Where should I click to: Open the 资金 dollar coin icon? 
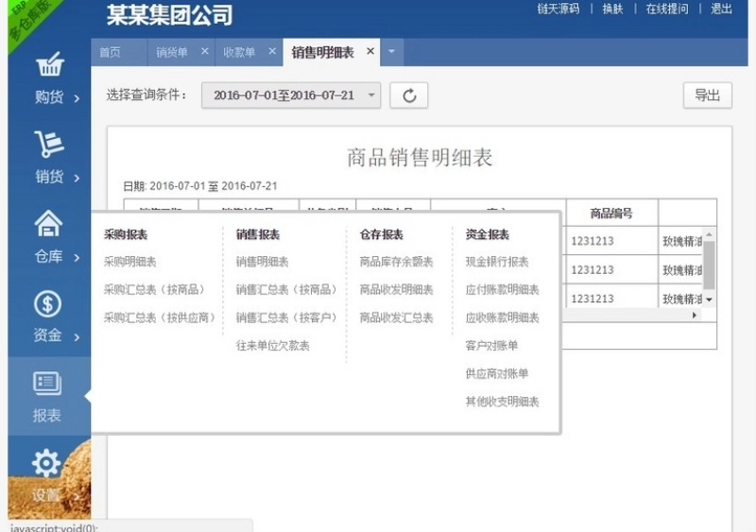(48, 304)
